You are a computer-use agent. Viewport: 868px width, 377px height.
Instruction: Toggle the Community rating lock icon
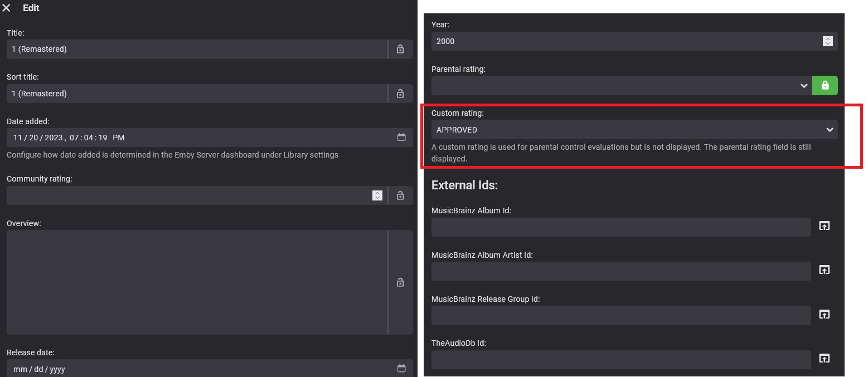(400, 195)
